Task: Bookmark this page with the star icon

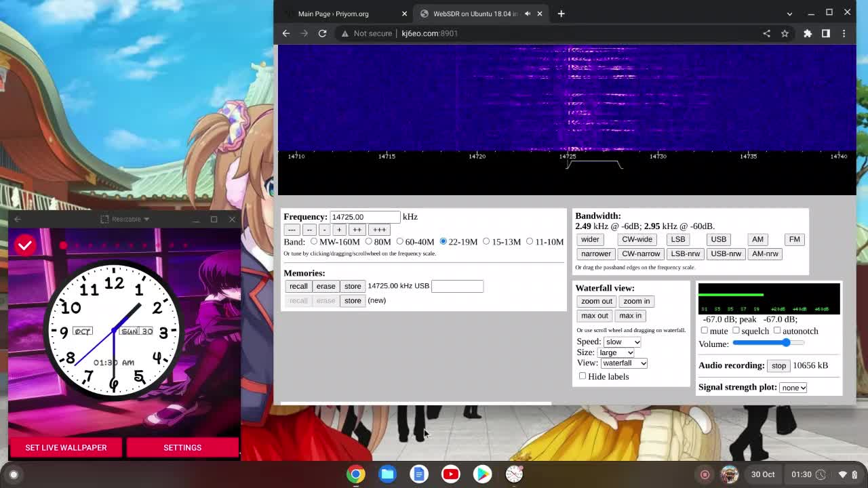Action: point(785,33)
